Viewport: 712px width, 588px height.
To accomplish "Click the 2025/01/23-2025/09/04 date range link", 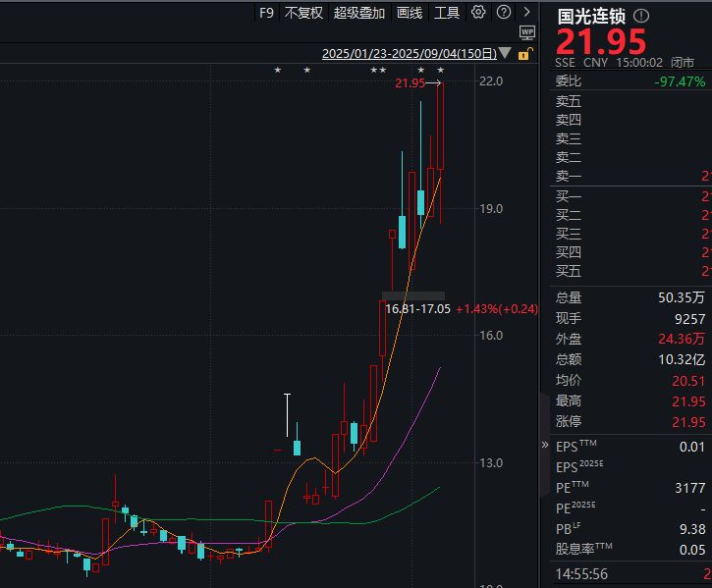I will [410, 54].
